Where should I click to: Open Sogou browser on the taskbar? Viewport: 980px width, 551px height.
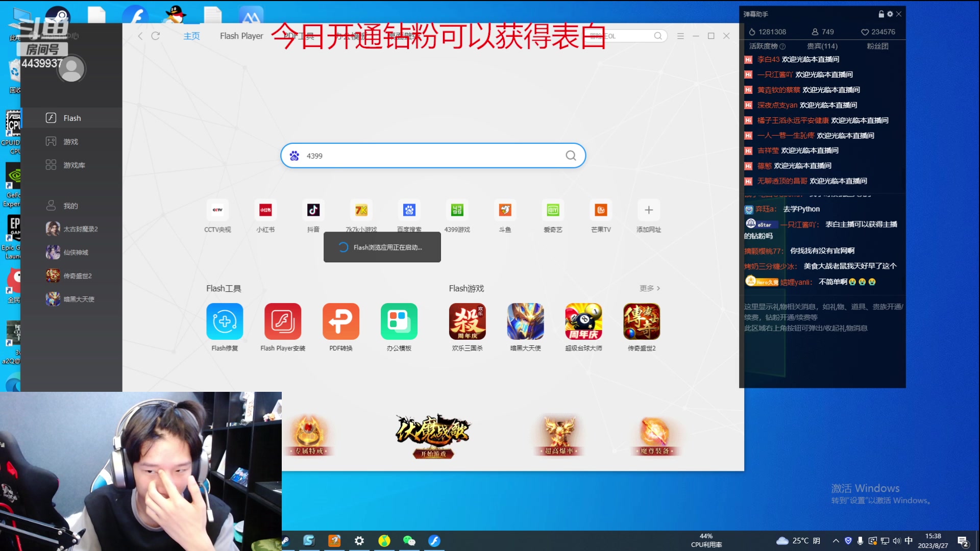tap(309, 541)
